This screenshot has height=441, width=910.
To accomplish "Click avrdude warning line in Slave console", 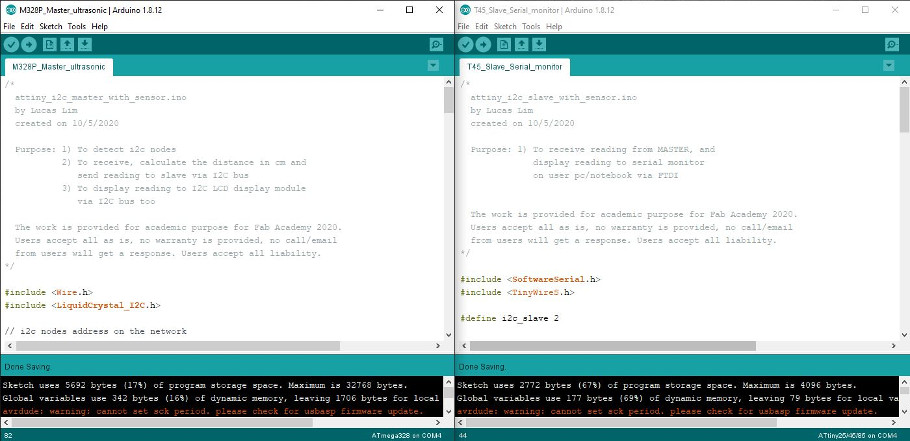I will (x=667, y=411).
